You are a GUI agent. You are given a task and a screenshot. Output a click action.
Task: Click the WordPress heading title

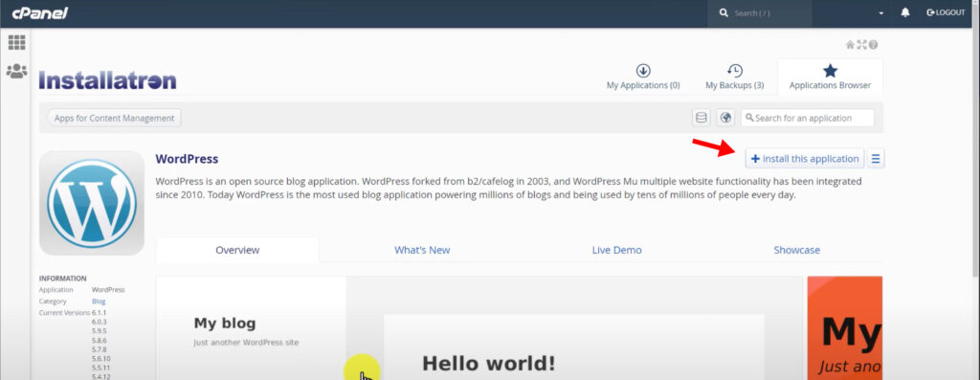click(187, 159)
